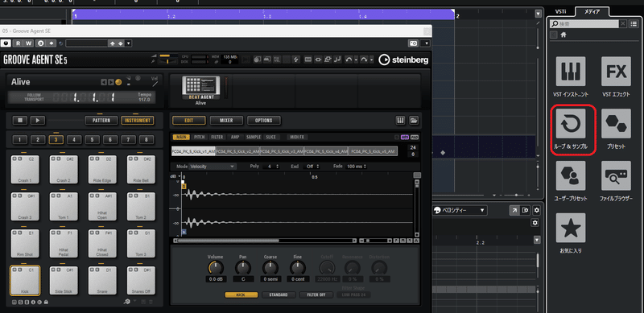Open the VST Effects FX tile
The height and width of the screenshot is (313, 644).
[616, 72]
